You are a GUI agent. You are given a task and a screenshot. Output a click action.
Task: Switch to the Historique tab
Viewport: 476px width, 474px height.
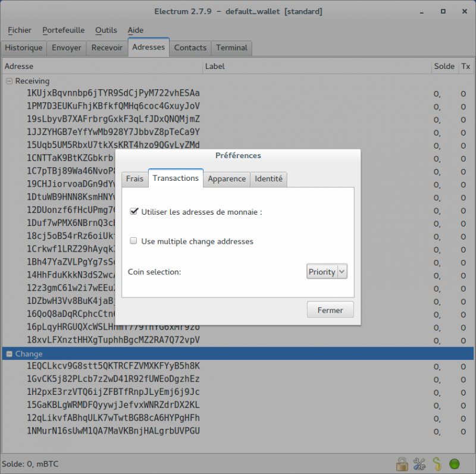[24, 48]
